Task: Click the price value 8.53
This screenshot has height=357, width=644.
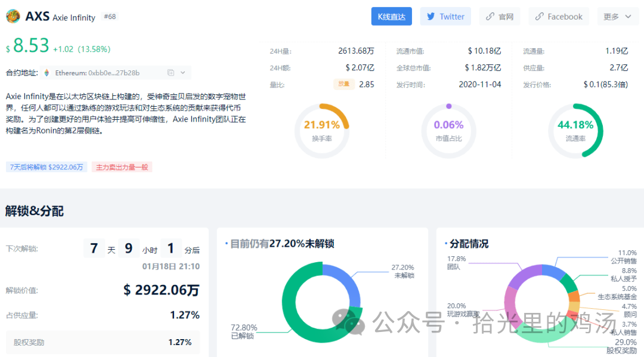Action: coord(31,45)
